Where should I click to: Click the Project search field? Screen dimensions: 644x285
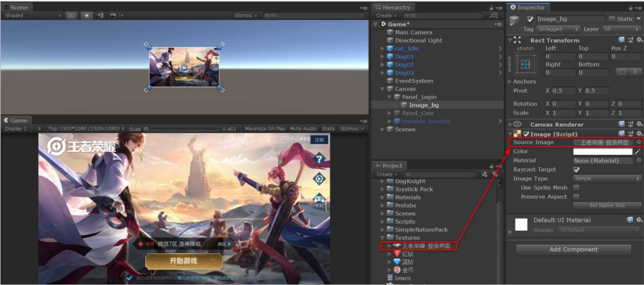[x=440, y=174]
